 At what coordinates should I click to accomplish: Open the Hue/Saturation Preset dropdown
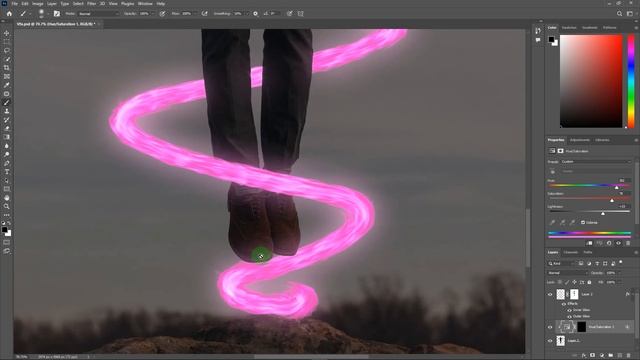point(596,162)
